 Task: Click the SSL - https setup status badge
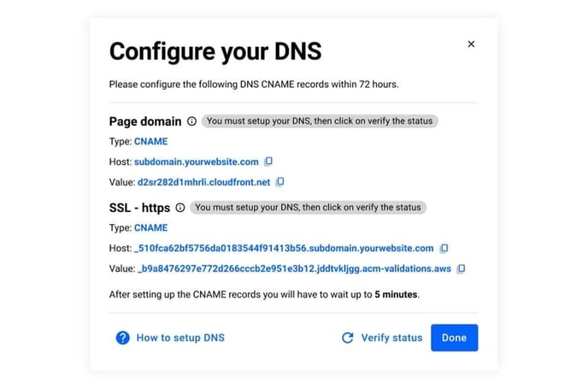(308, 208)
